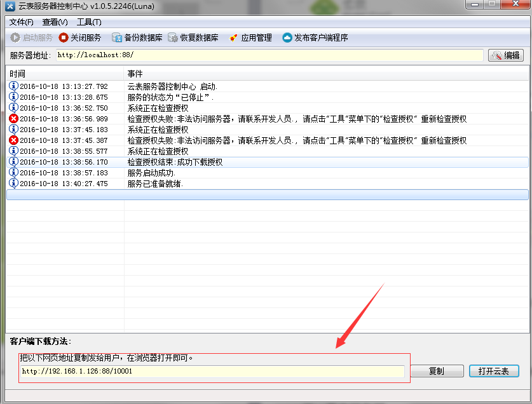Select event 系统正在检查授权 at 13:38:55
The image size is (532, 404).
tap(158, 152)
